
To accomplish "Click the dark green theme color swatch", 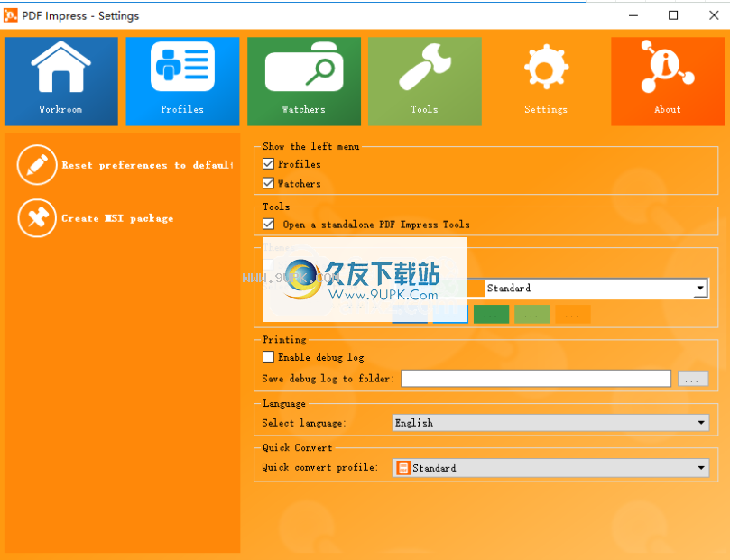I will pos(491,315).
